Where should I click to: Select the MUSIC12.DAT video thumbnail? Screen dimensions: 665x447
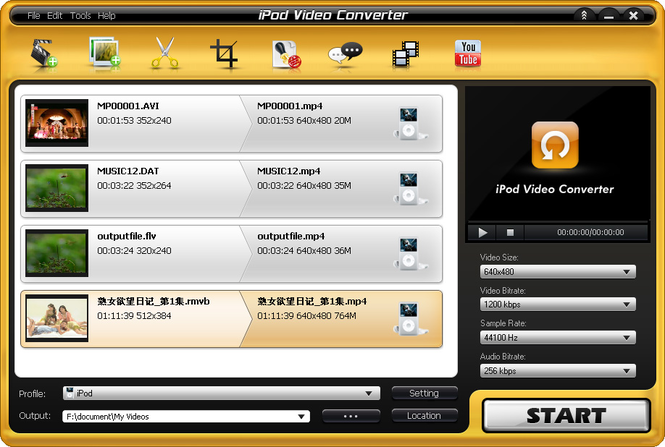57,188
